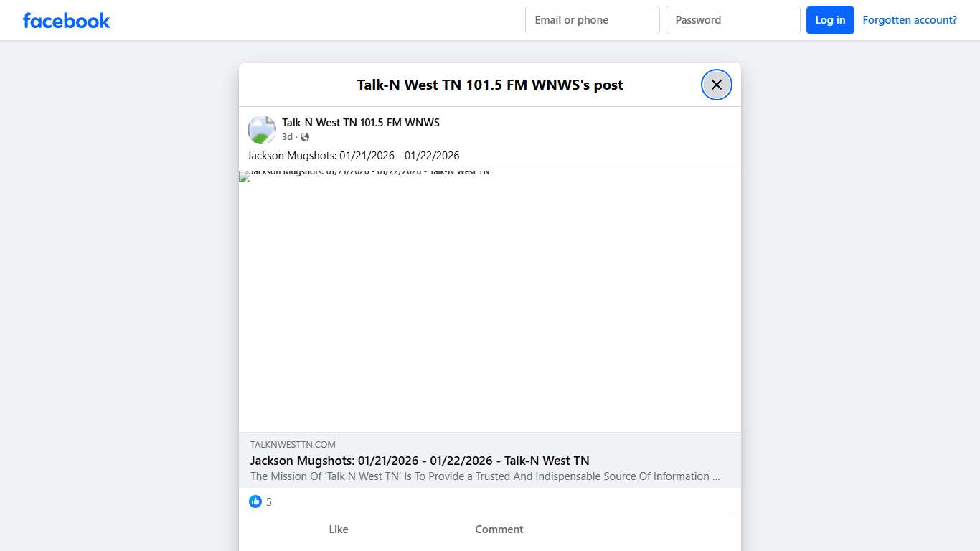980x551 pixels.
Task: Open the Jackson Mugshots article headline link
Action: pyautogui.click(x=420, y=461)
